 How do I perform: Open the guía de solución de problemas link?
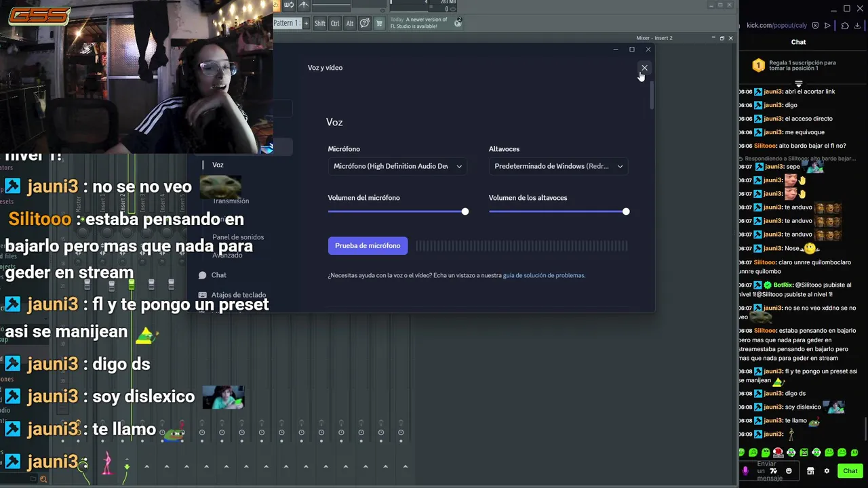[544, 275]
